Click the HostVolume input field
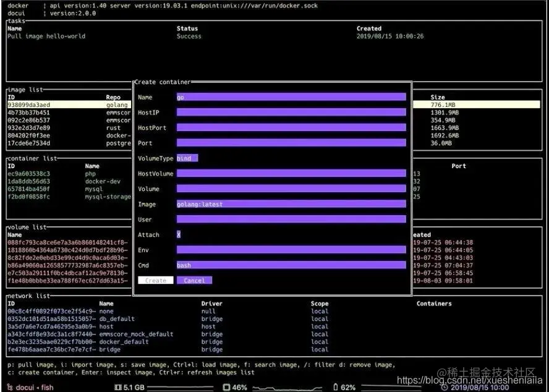The width and height of the screenshot is (549, 392). 291,173
